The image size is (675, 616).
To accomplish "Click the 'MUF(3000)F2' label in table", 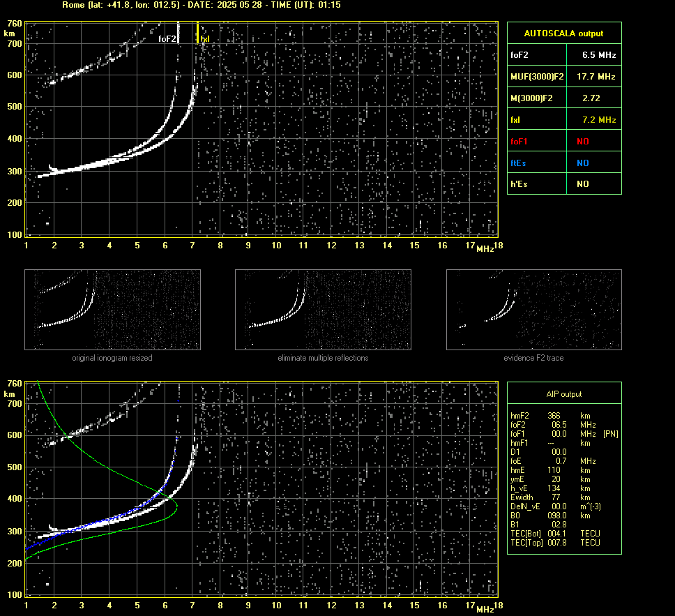I will click(x=537, y=77).
